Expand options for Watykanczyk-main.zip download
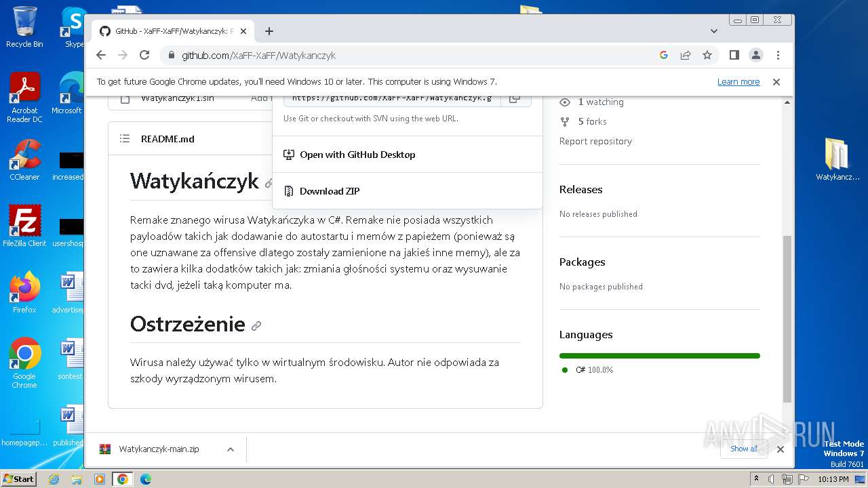The width and height of the screenshot is (868, 488). point(231,449)
